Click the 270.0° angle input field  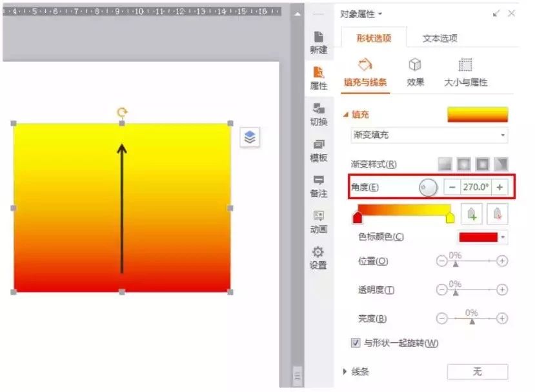(x=476, y=187)
